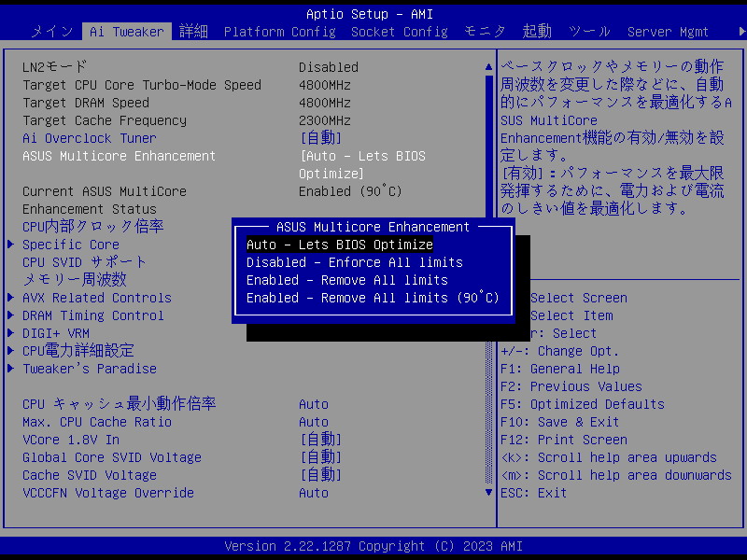Open the CPU電力詳細設定 submenu

coord(78,351)
